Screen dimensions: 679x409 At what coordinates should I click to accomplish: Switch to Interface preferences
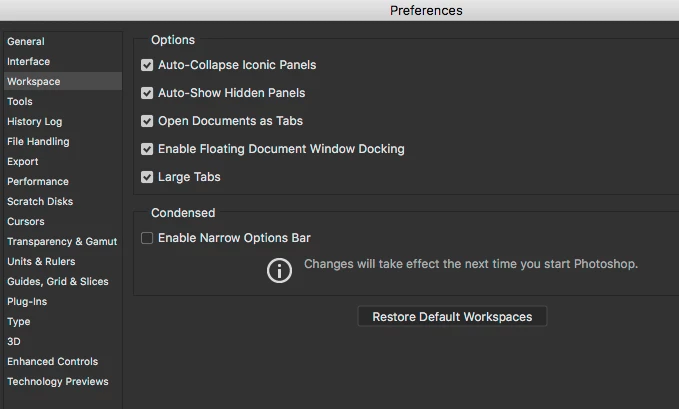(x=28, y=61)
